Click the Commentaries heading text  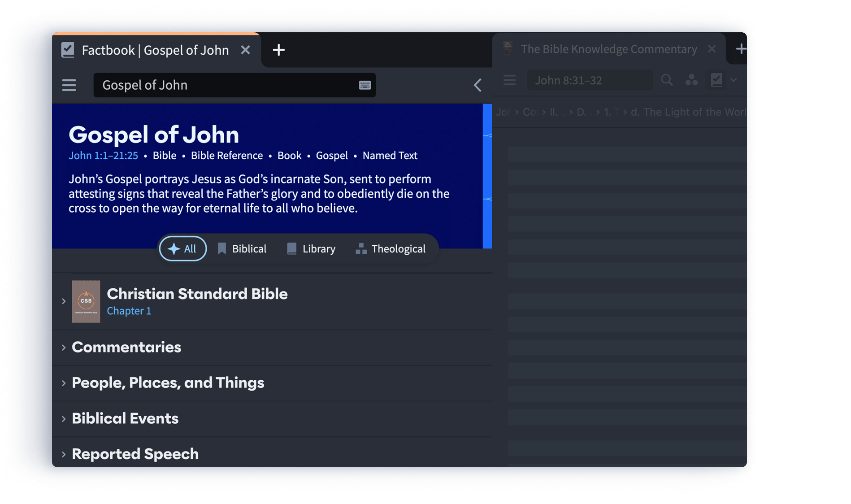pos(126,347)
